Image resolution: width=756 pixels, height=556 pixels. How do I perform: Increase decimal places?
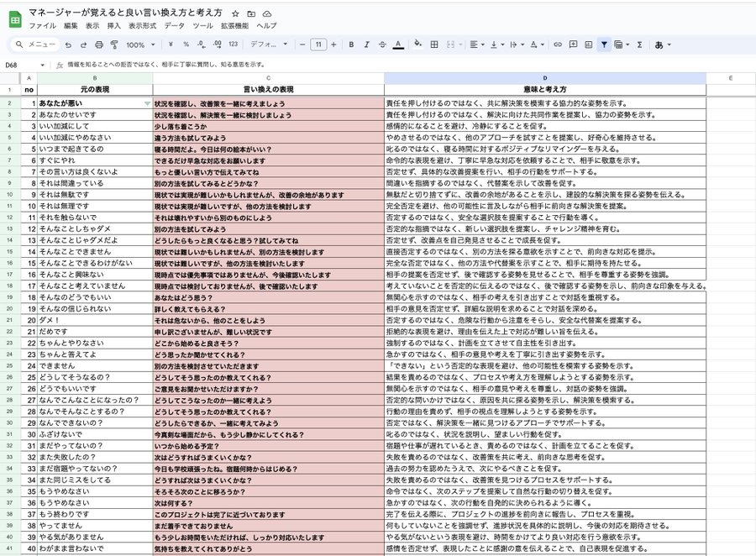[218, 45]
